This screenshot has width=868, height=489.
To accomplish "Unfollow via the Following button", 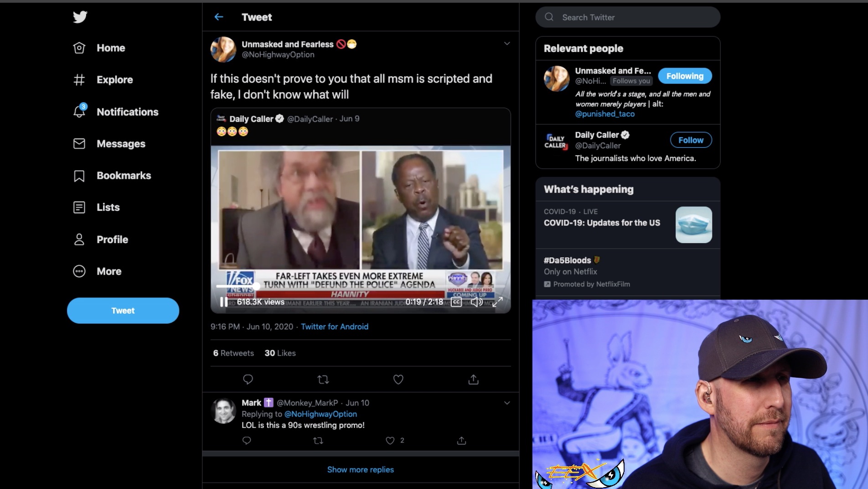I will pos(685,76).
